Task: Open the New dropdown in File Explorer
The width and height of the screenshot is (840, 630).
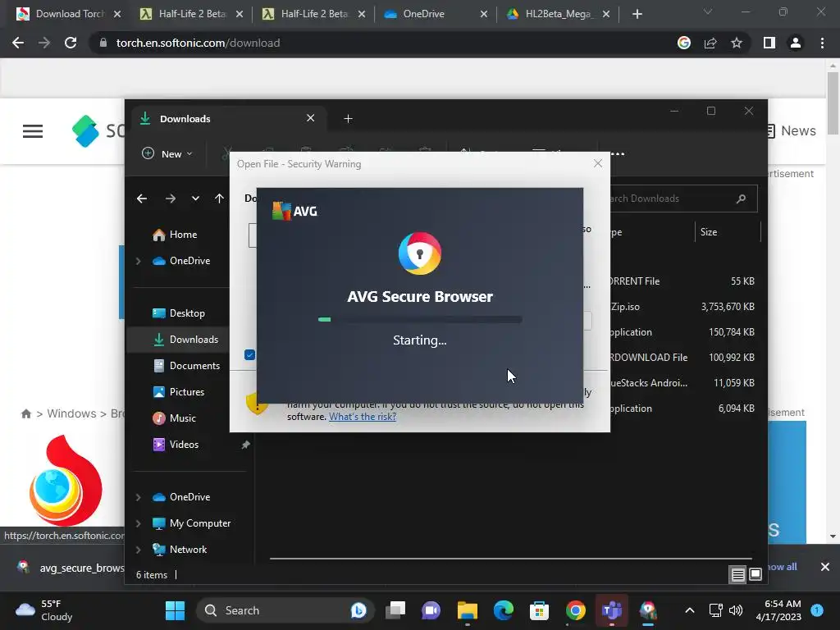Action: [167, 154]
